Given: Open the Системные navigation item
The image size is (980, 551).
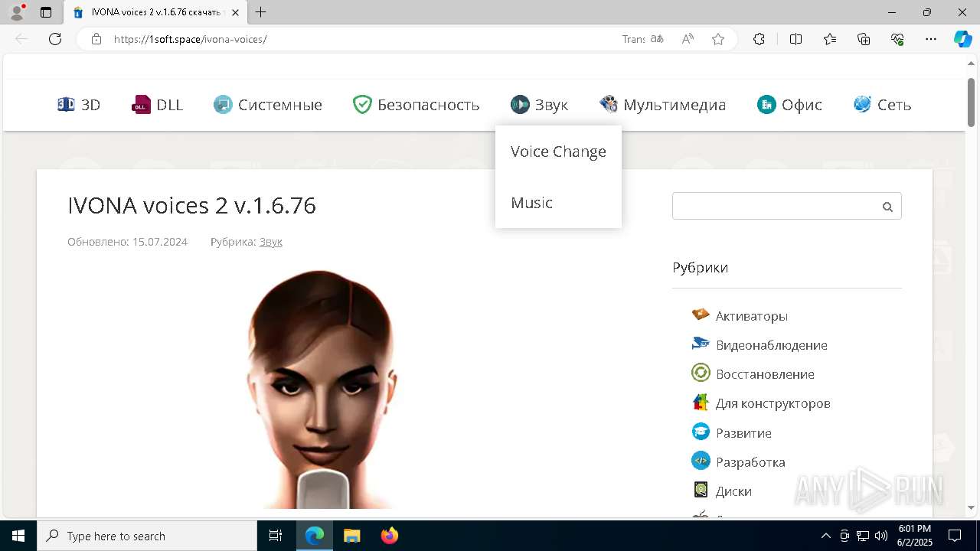Looking at the screenshot, I should (x=268, y=105).
